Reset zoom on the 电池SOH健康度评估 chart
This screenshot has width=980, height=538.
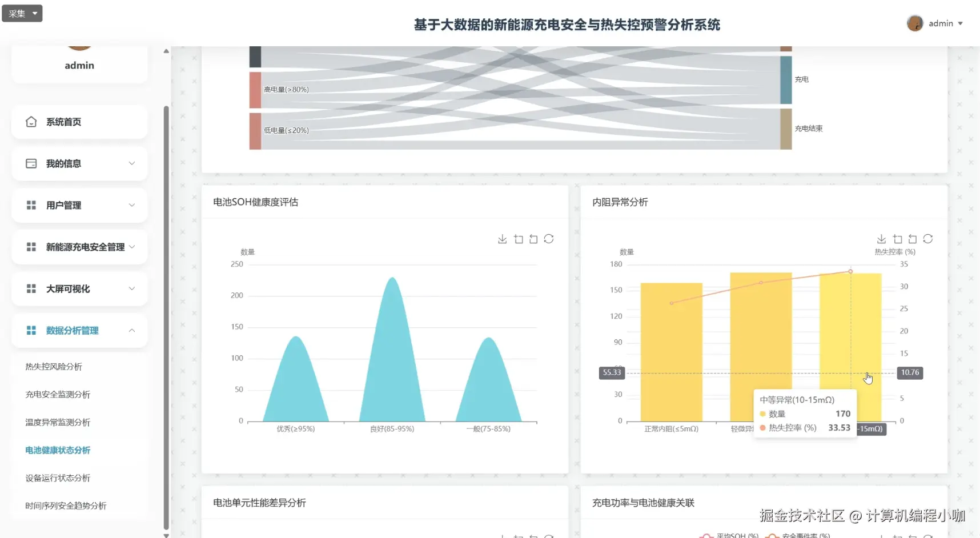pyautogui.click(x=533, y=239)
